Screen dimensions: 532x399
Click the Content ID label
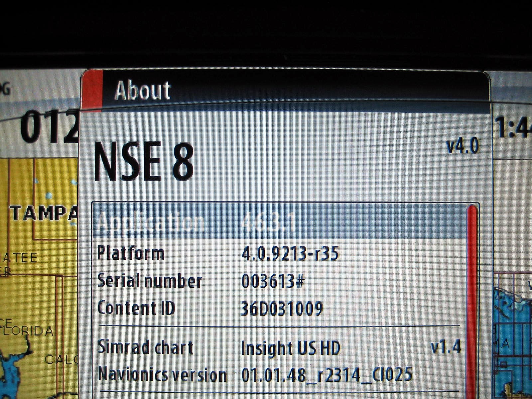point(136,308)
